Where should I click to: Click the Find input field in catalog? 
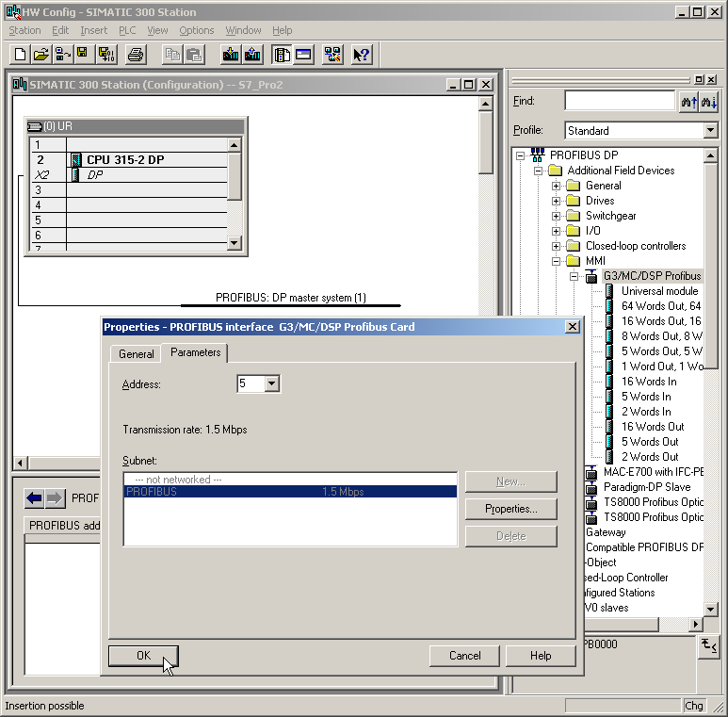pos(620,101)
